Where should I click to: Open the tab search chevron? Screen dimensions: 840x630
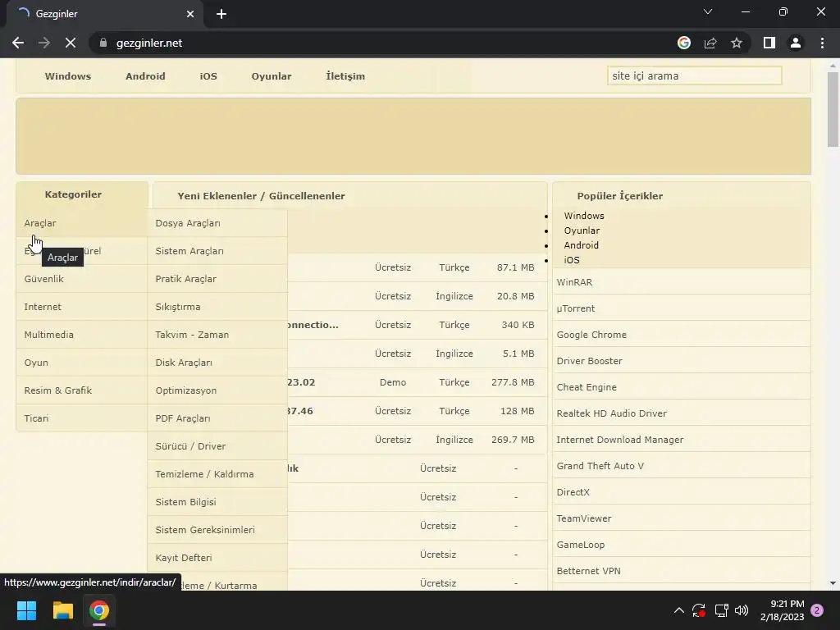708,11
